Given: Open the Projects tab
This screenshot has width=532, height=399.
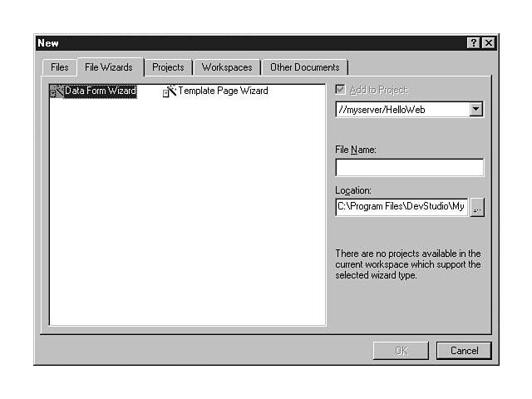Looking at the screenshot, I should click(168, 67).
